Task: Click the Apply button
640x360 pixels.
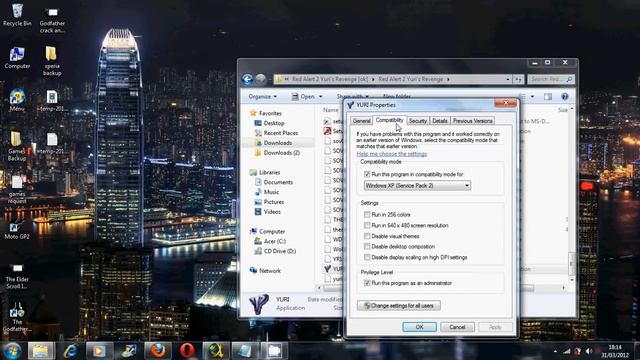Action: [x=495, y=327]
